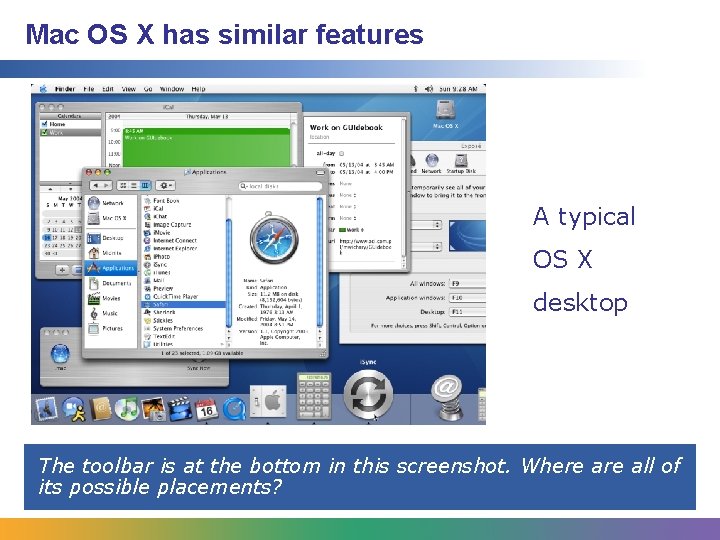Click previous-month up arrow in iCal mini calendar
The width and height of the screenshot is (720, 540).
click(x=50, y=189)
